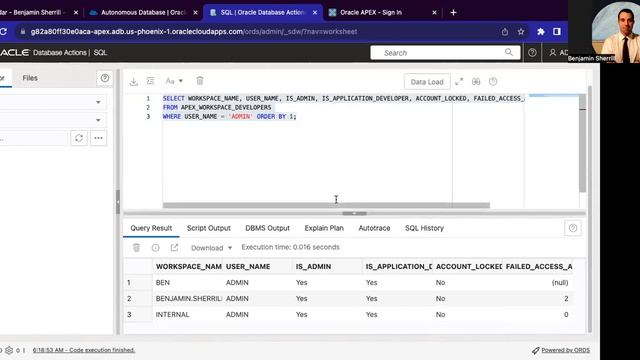The width and height of the screenshot is (640, 360).
Task: Click the navigator panel collapse handle
Action: (118, 202)
